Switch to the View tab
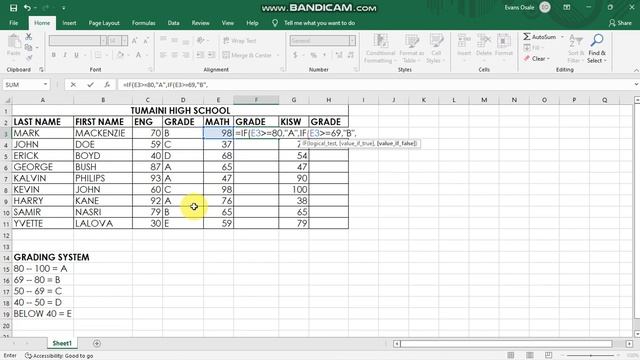Screen dimensions: 640x360 (x=228, y=23)
